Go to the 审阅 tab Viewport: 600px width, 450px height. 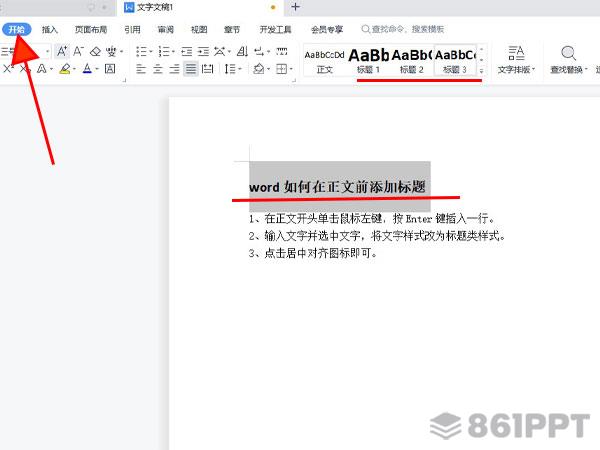166,29
